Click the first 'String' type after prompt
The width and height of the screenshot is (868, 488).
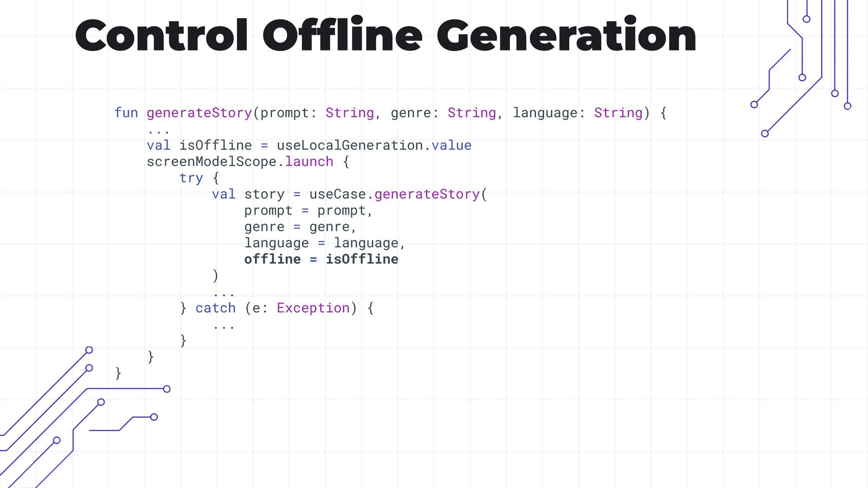tap(349, 113)
